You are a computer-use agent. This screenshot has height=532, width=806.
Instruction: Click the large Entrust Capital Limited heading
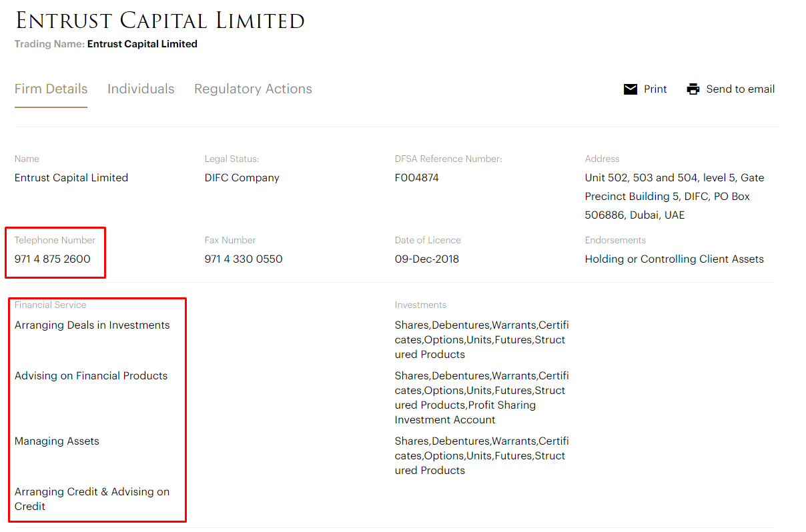click(x=160, y=21)
